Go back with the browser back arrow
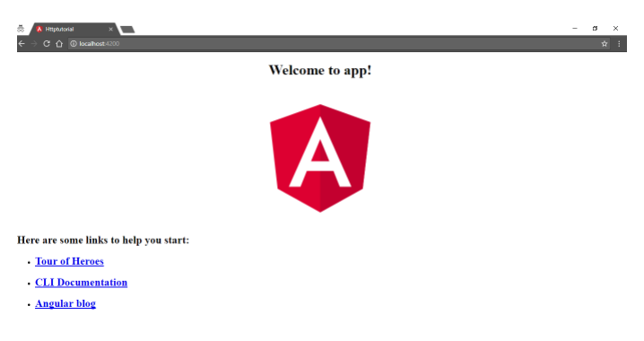This screenshot has height=341, width=644. click(22, 44)
